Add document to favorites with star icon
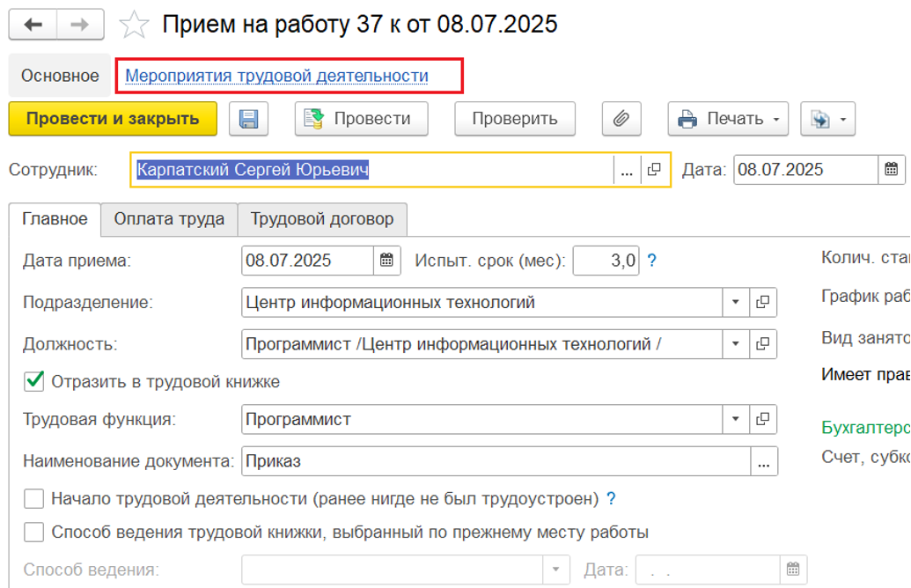The height and width of the screenshot is (588, 911). (134, 25)
